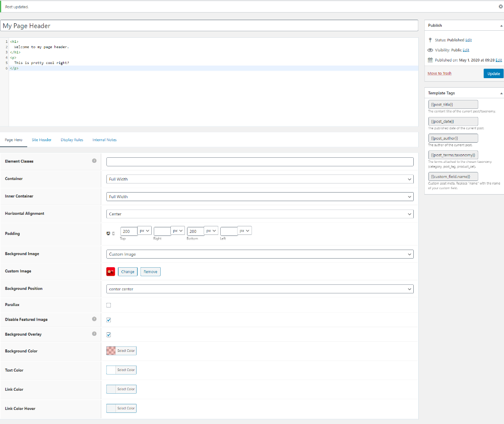Select the {{post_title}} template tag field

click(453, 104)
